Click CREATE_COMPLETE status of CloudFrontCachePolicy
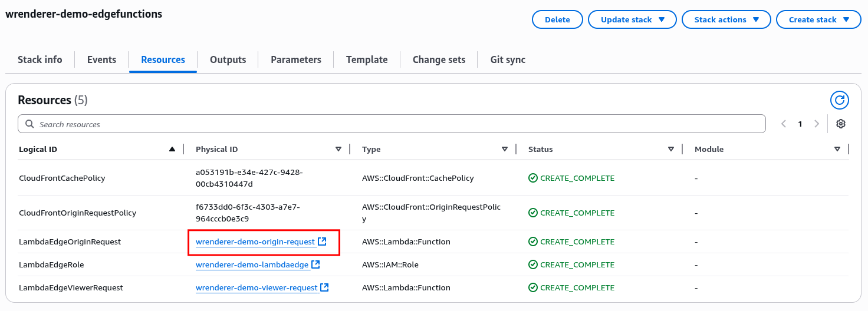Image resolution: width=868 pixels, height=311 pixels. click(x=571, y=178)
